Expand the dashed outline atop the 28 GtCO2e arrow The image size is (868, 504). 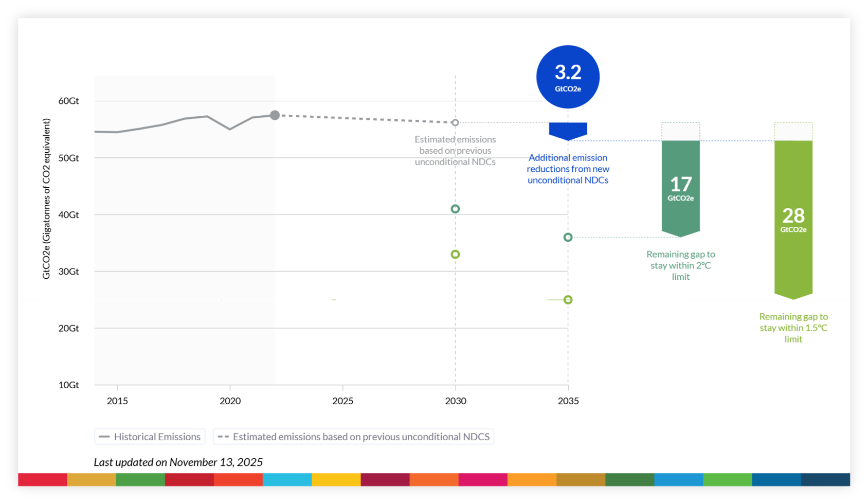tap(793, 130)
